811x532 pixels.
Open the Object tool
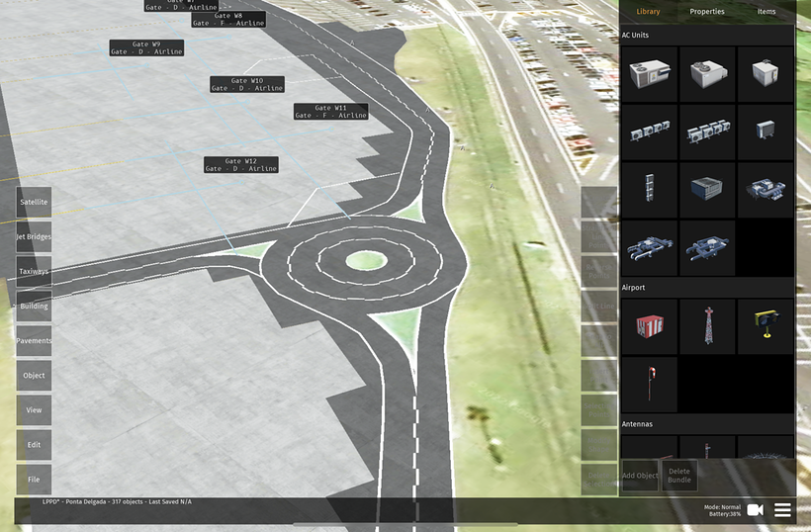point(34,376)
